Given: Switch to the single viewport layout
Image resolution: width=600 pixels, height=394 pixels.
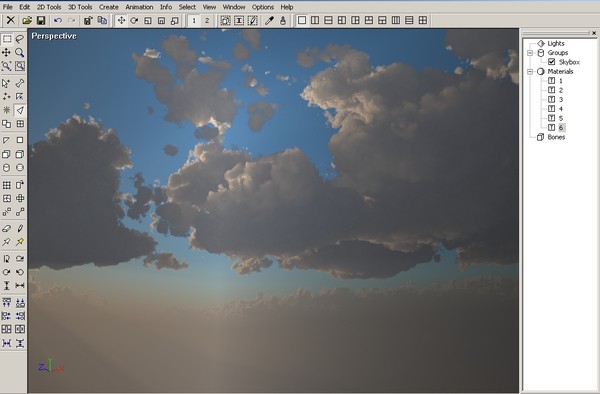Looking at the screenshot, I should tap(302, 20).
